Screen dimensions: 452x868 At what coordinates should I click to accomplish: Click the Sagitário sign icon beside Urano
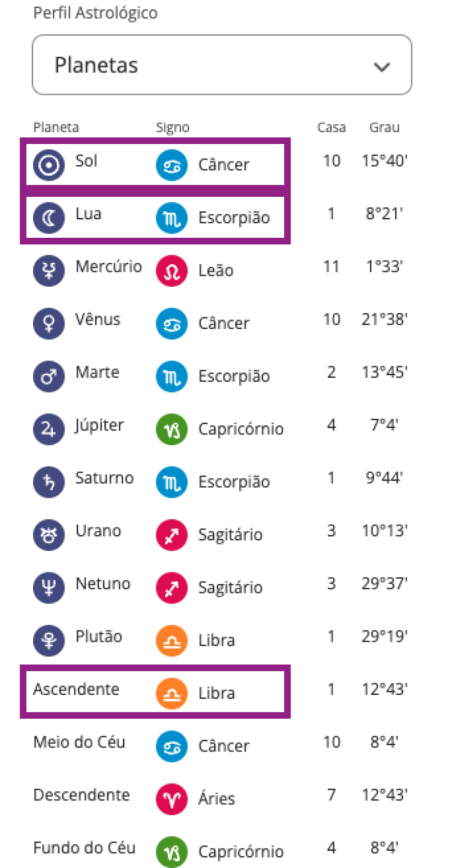click(172, 535)
